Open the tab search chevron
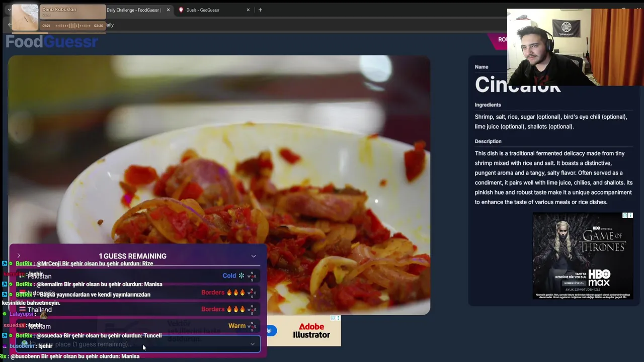644x362 pixels. pos(9,10)
